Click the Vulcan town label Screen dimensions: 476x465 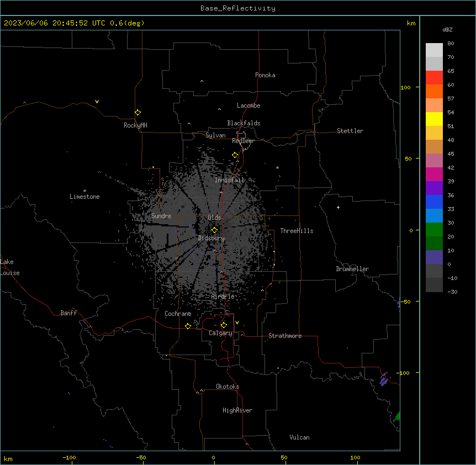pyautogui.click(x=300, y=437)
